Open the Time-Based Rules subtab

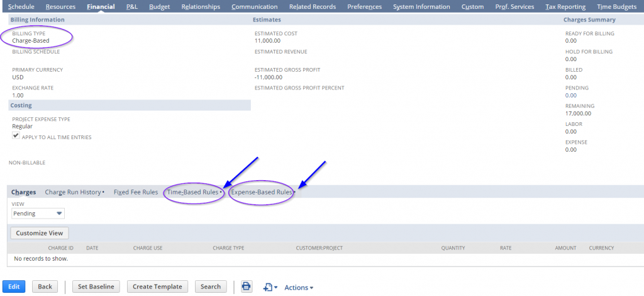tap(193, 192)
